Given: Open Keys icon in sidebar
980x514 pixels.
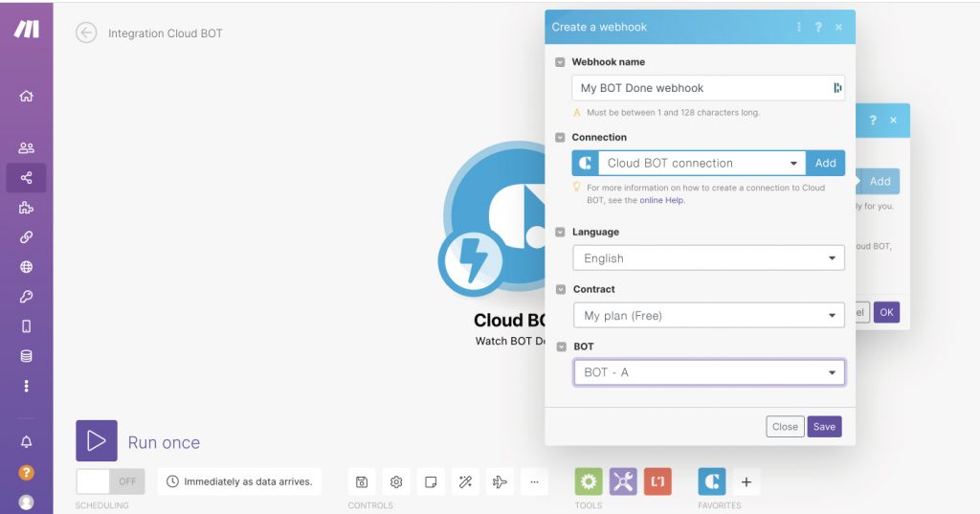Looking at the screenshot, I should [26, 297].
